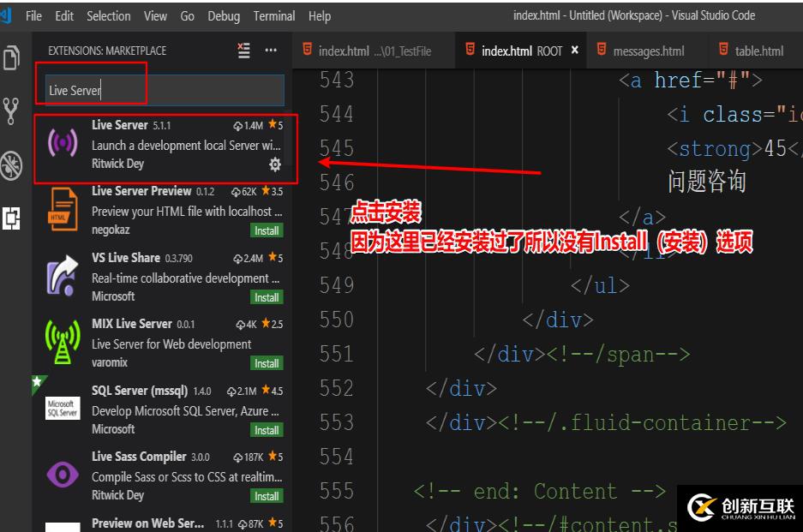803x532 pixels.
Task: Open the More Actions ellipsis menu
Action: (271, 51)
